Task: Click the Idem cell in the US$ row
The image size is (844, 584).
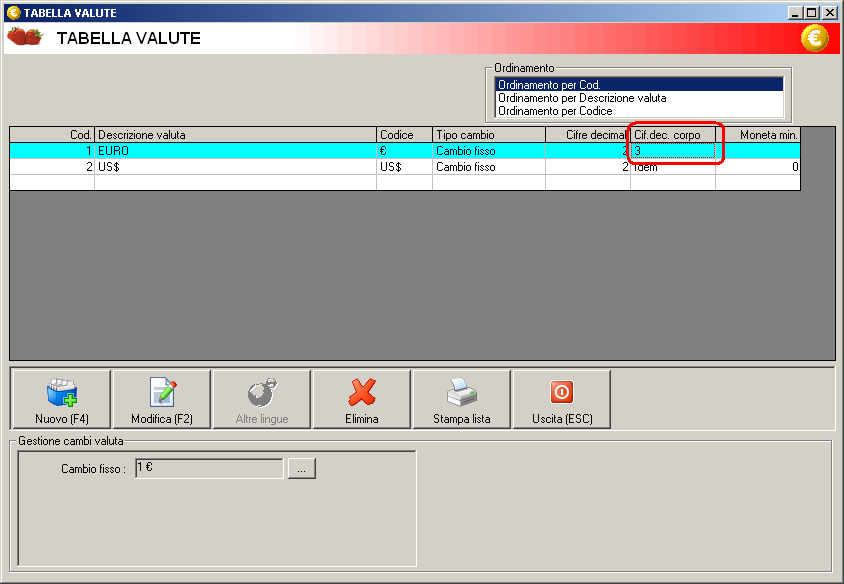Action: (673, 167)
